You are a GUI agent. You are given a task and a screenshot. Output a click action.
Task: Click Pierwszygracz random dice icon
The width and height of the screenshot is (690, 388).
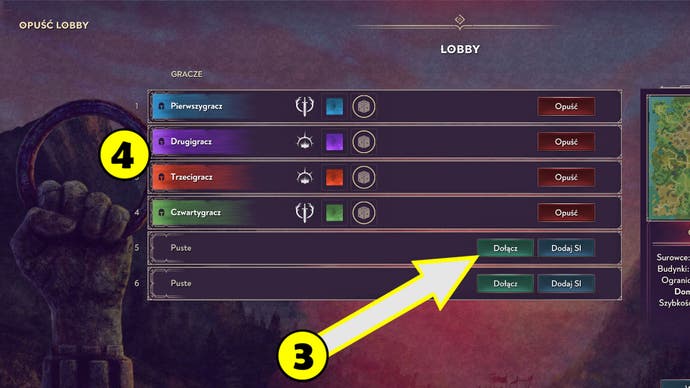click(x=363, y=106)
